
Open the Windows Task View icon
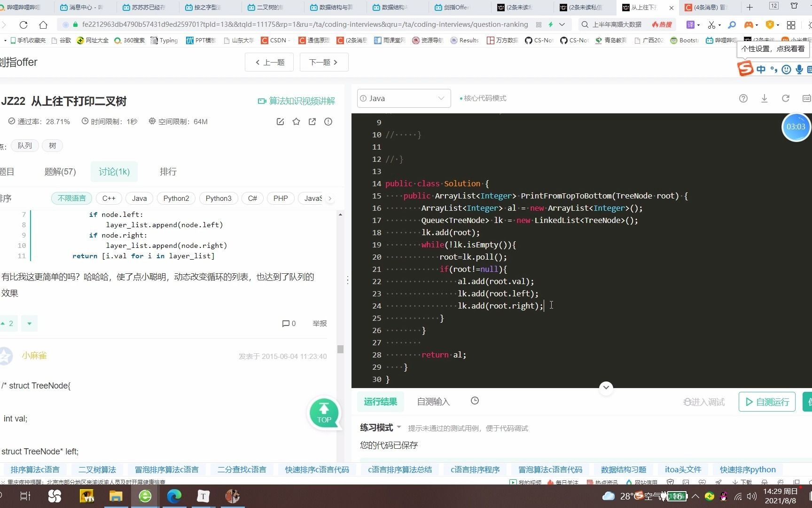point(25,496)
